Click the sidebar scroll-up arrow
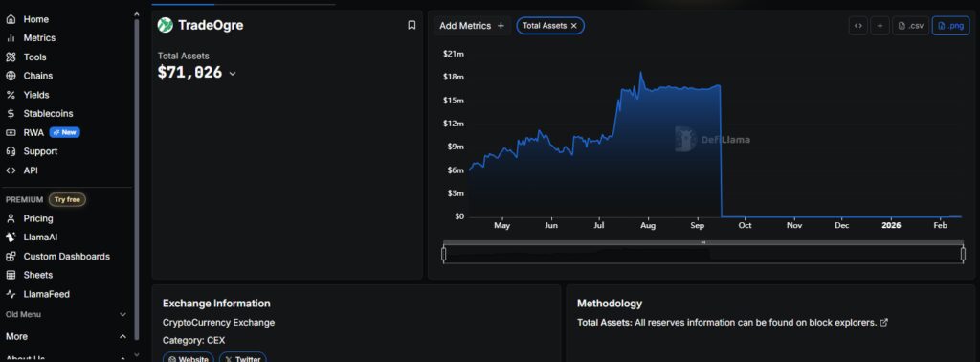 tap(137, 13)
